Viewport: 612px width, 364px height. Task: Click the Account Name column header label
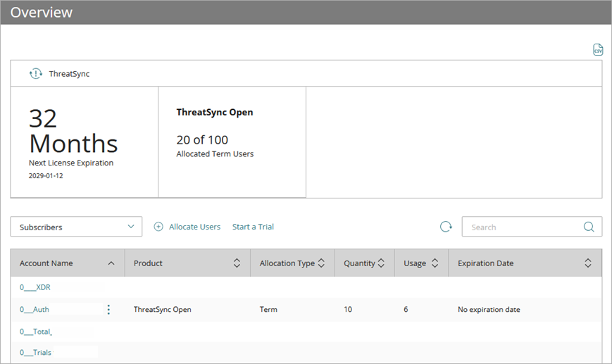pyautogui.click(x=46, y=263)
